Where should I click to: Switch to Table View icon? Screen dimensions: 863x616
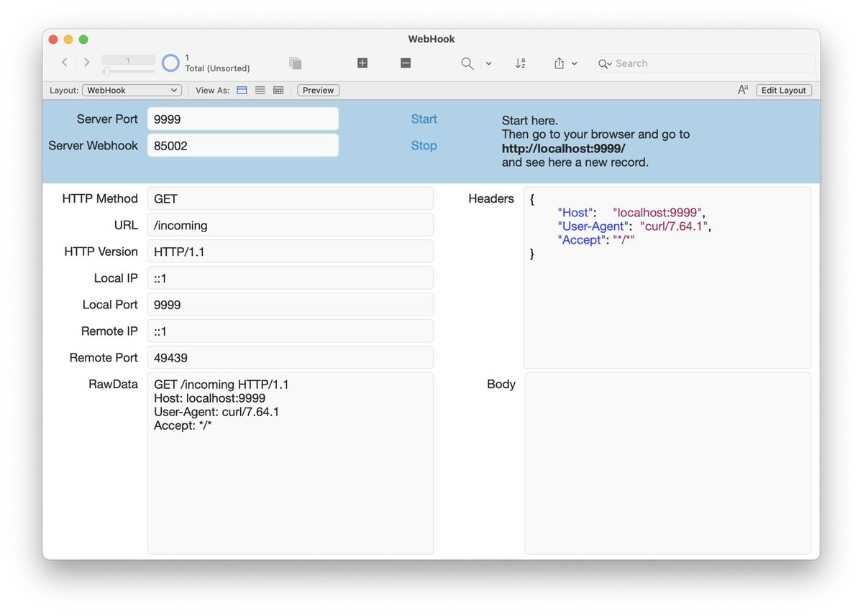278,90
